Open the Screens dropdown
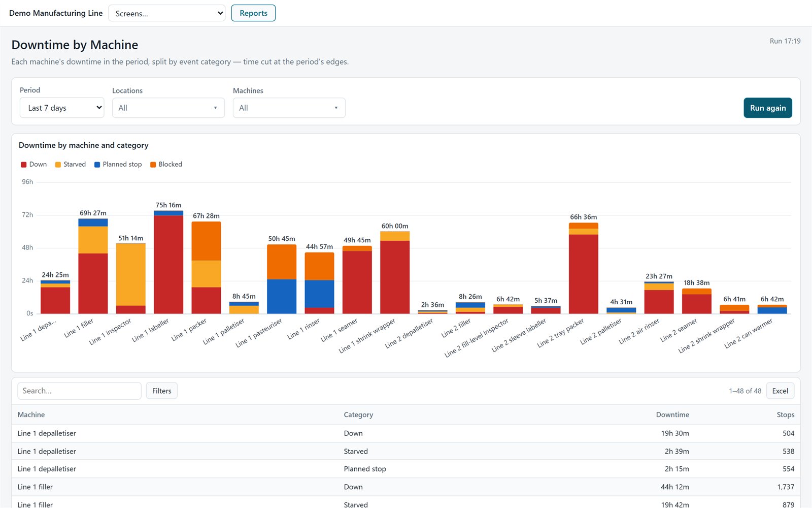The image size is (812, 508). (167, 13)
